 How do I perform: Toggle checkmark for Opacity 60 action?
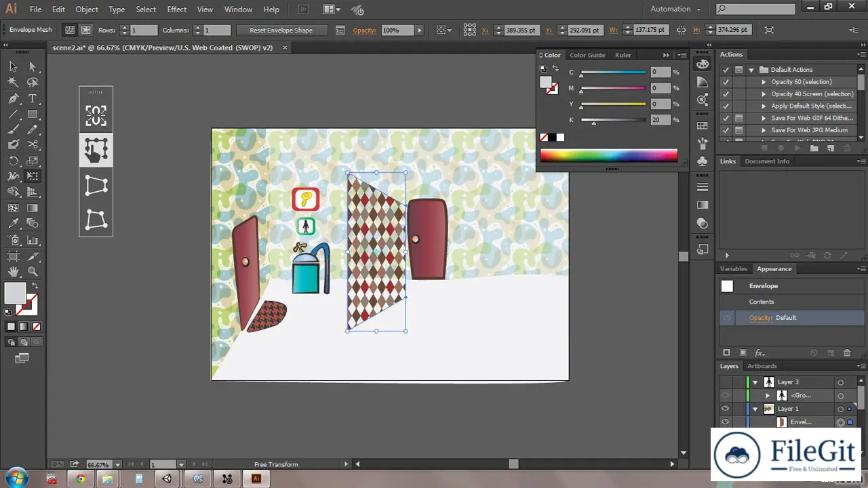click(726, 82)
